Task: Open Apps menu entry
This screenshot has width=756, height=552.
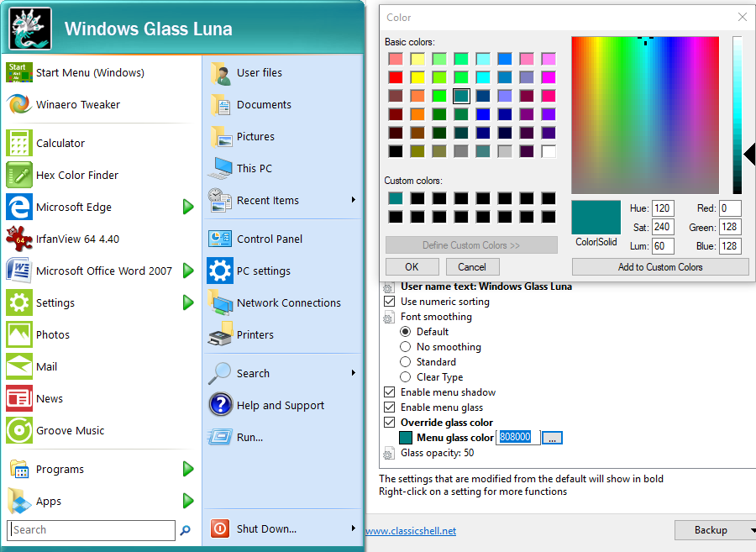Action: tap(102, 501)
